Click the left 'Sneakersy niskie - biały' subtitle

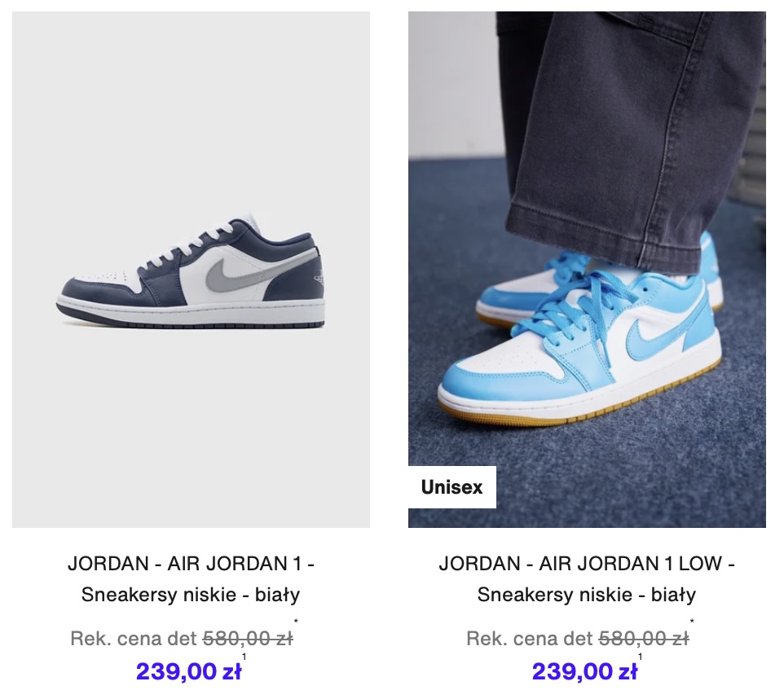pos(191,595)
